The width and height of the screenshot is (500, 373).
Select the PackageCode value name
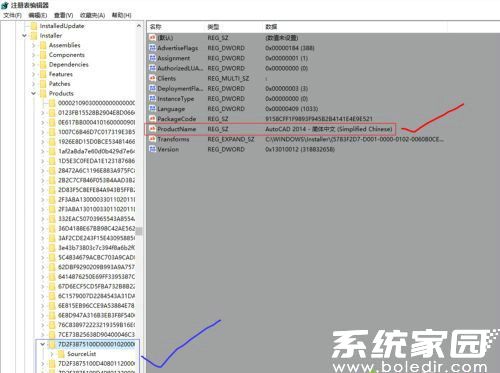click(x=177, y=119)
